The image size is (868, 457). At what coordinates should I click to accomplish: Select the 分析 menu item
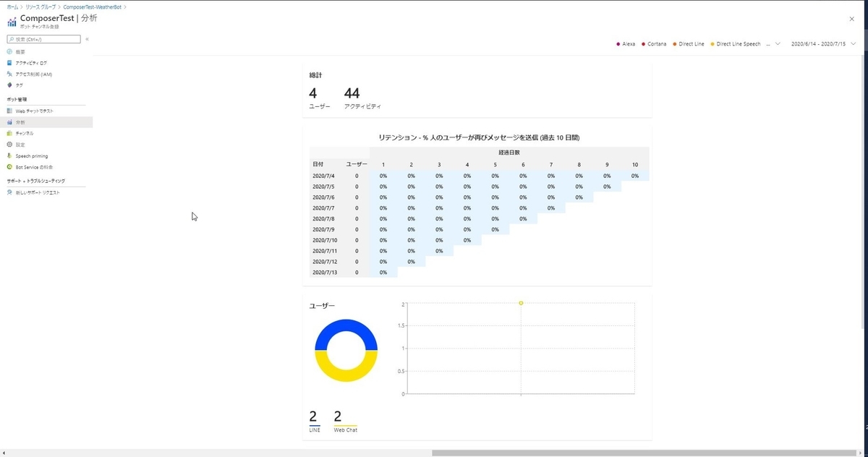(x=46, y=122)
